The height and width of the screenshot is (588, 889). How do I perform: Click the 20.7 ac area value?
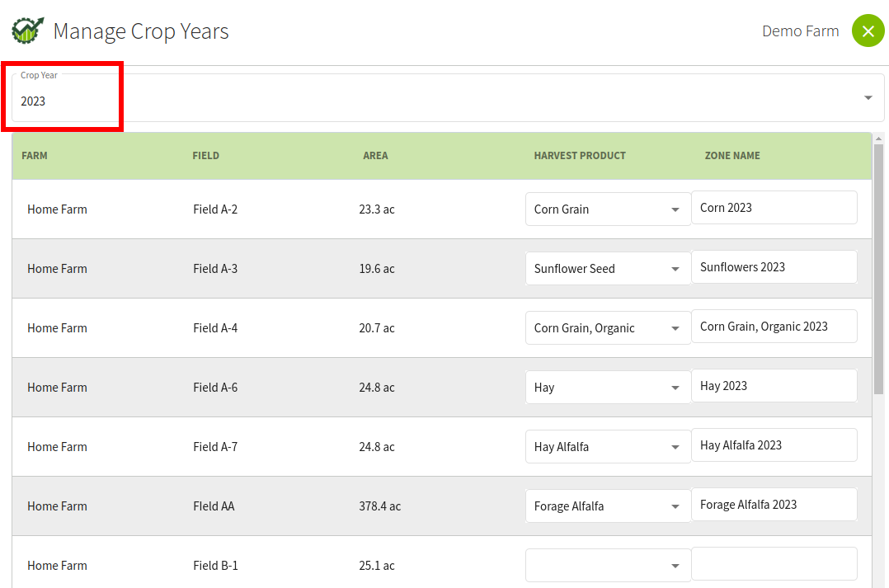pyautogui.click(x=376, y=327)
